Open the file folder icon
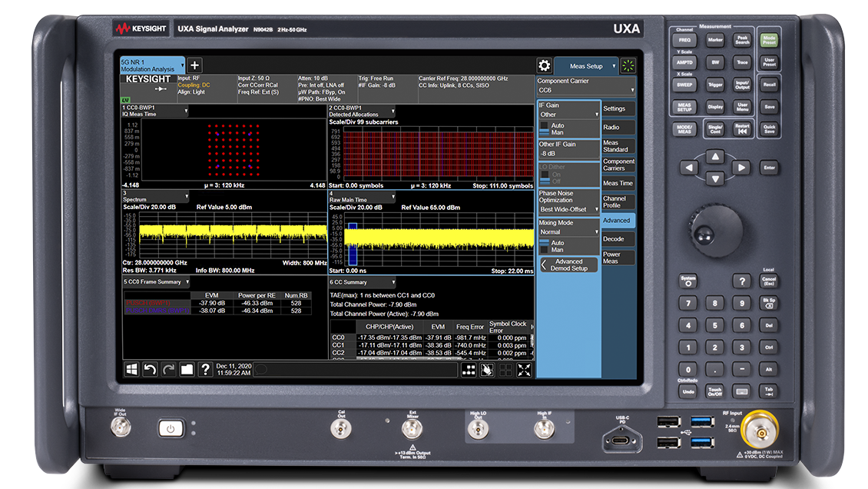The image size is (868, 489). point(187,369)
